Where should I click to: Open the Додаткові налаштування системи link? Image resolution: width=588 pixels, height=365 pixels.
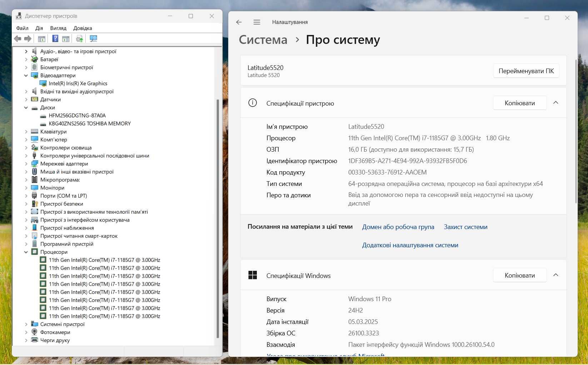pyautogui.click(x=410, y=245)
